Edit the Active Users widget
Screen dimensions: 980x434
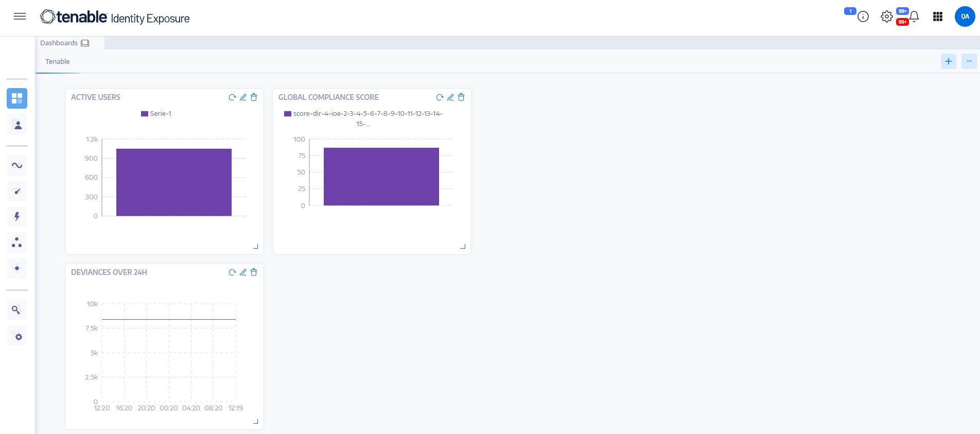click(x=243, y=97)
